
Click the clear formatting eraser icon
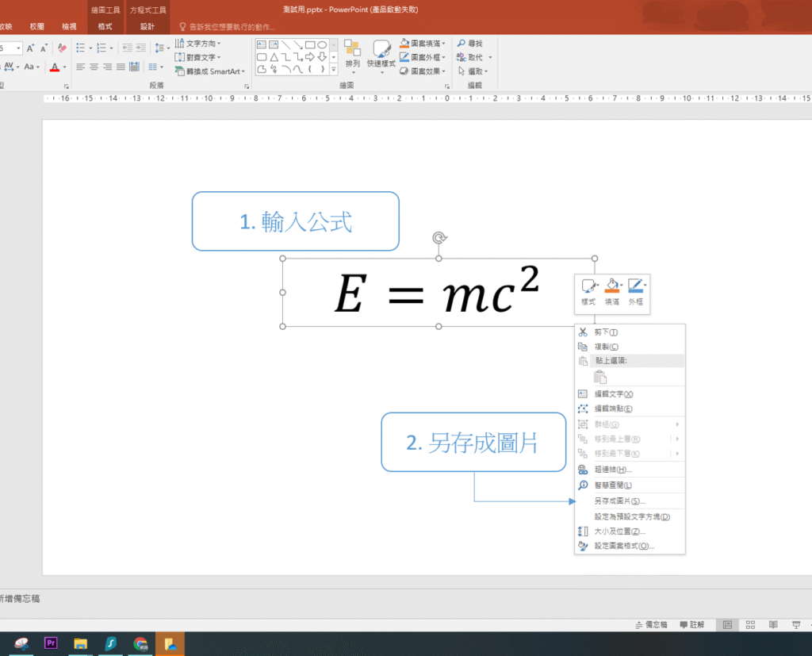[63, 48]
